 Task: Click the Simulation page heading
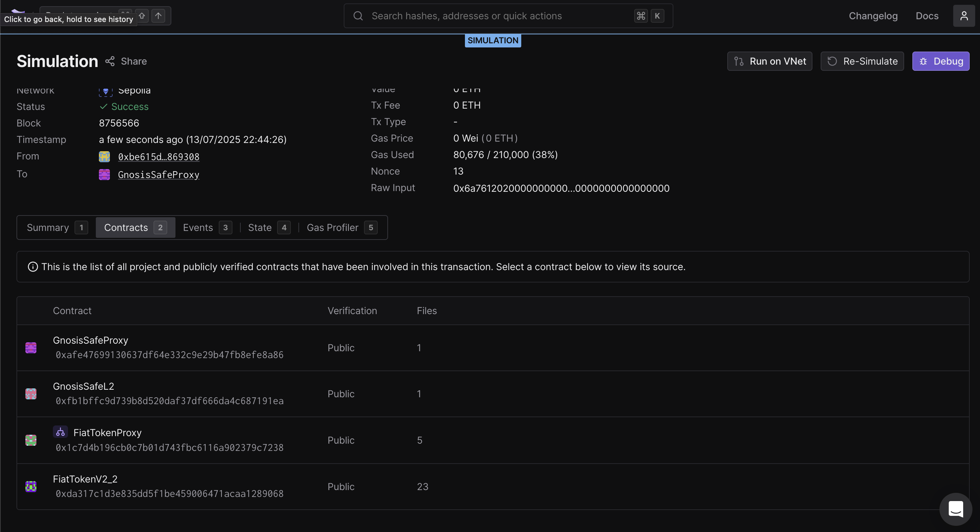[x=57, y=61]
